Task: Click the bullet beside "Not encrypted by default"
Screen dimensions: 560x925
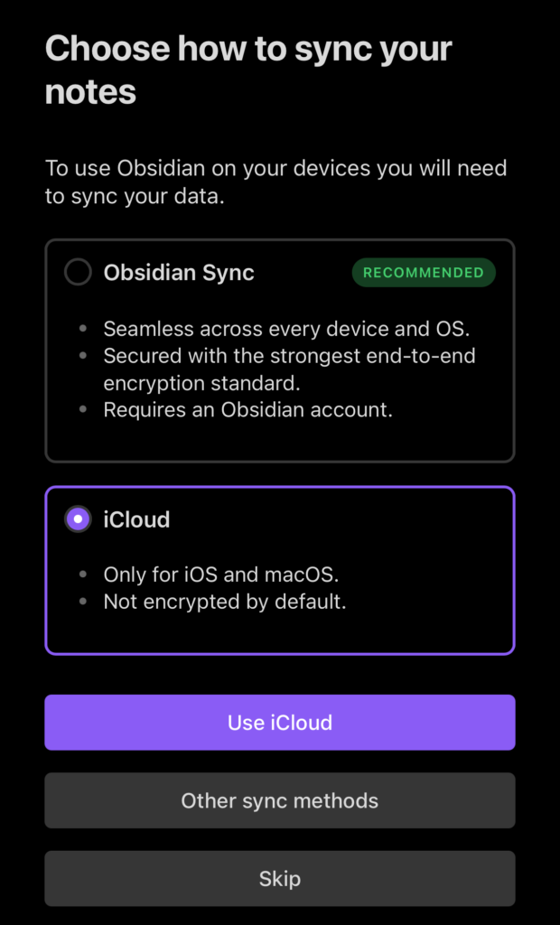Action: coord(84,602)
